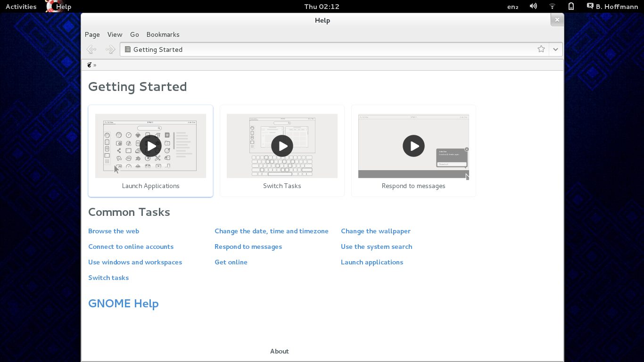Check the battery status indicator
Screen dimensions: 644x362
(571, 7)
